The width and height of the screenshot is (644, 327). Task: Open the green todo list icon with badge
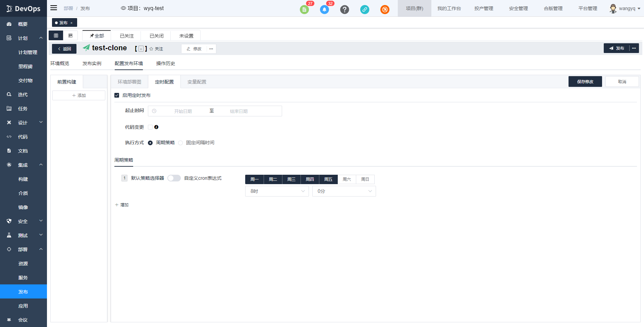pyautogui.click(x=304, y=9)
